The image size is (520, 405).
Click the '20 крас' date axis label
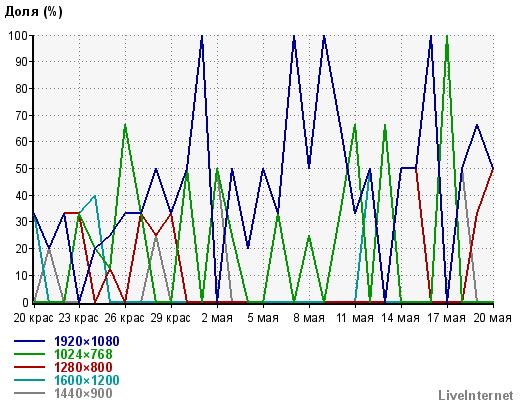click(33, 318)
